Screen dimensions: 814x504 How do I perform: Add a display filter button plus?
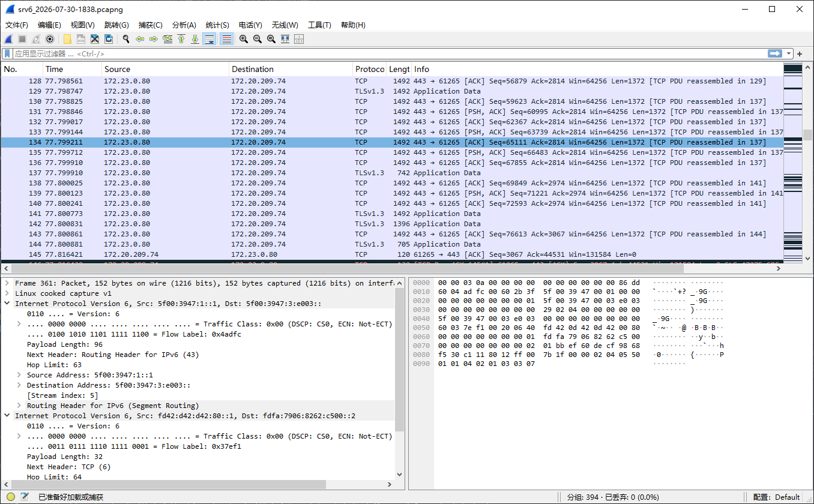pos(800,53)
